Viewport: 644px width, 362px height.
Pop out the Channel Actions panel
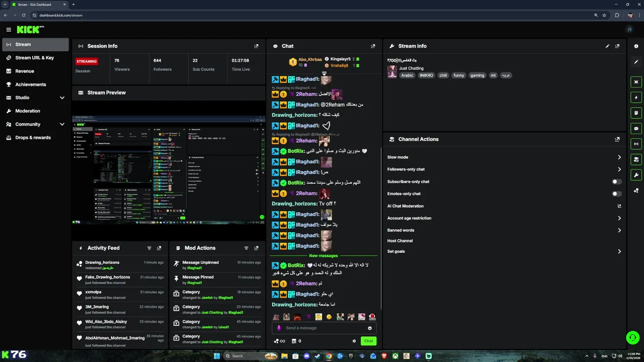click(x=617, y=139)
